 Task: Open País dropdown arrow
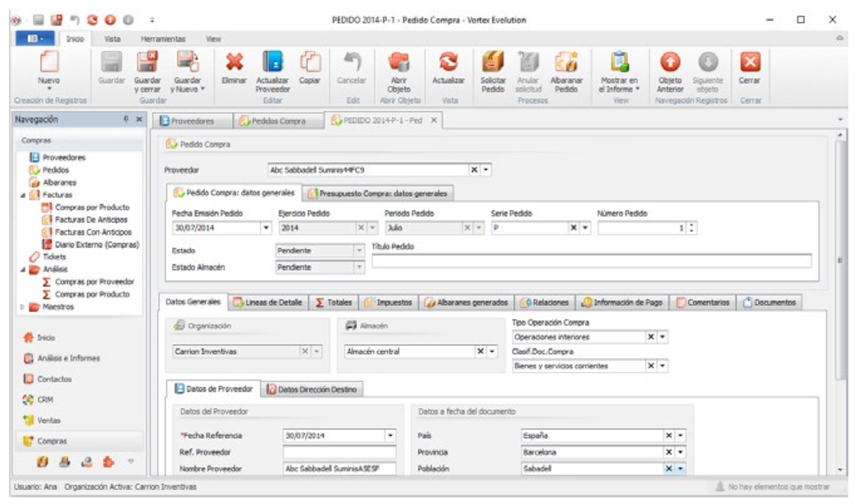[x=680, y=436]
